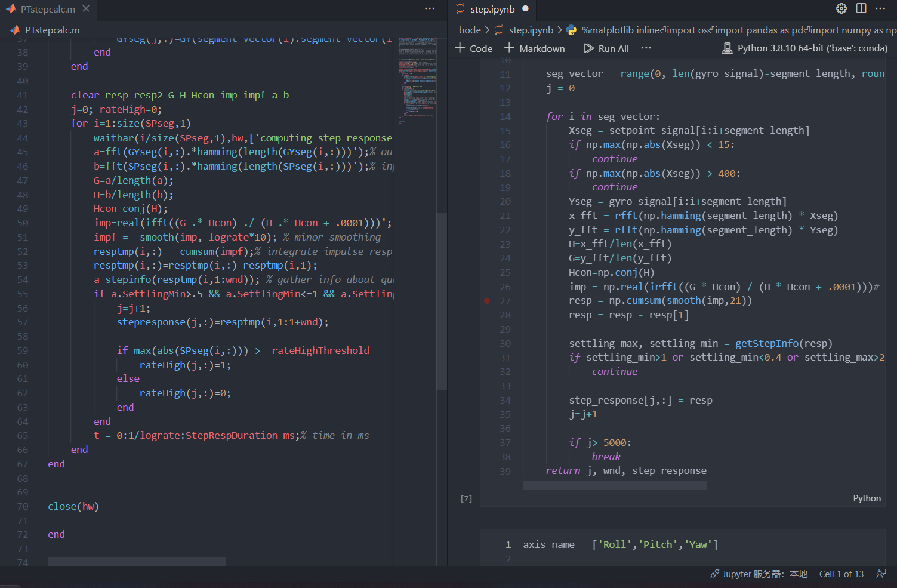Screen dimensions: 897x588
Task: Click horizontal scrollbar of notebook cell
Action: point(615,485)
